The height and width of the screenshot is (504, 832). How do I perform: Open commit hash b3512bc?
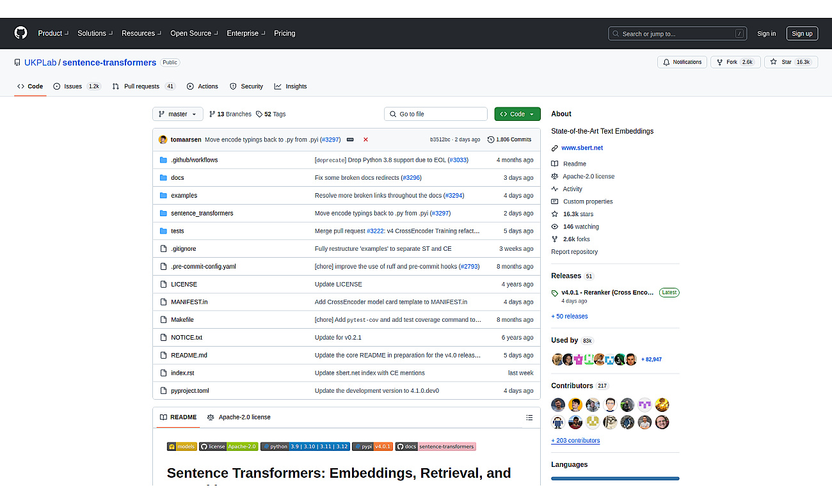440,139
